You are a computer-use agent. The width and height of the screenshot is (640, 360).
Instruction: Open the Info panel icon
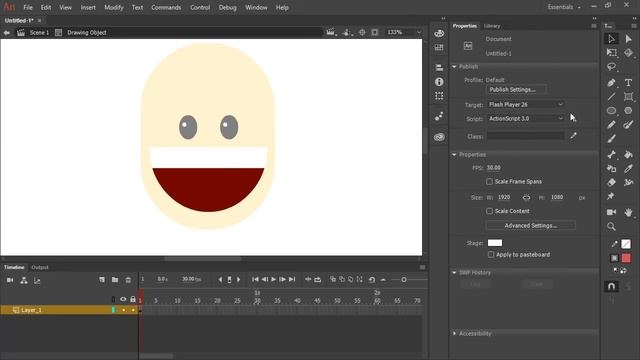(x=439, y=82)
